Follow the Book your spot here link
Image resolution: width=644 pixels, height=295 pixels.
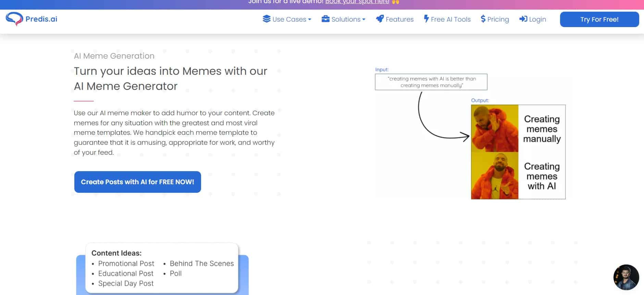(357, 2)
